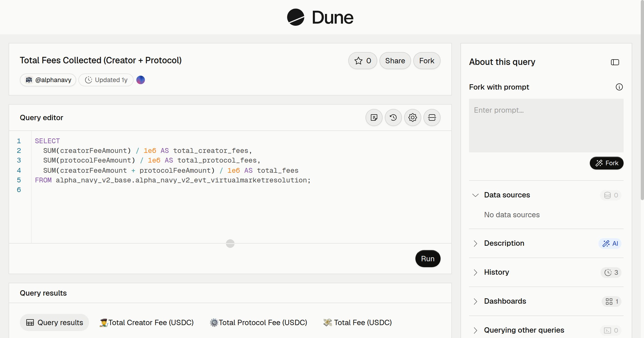Grab the editor resize handle
Image resolution: width=644 pixels, height=338 pixels.
[230, 244]
